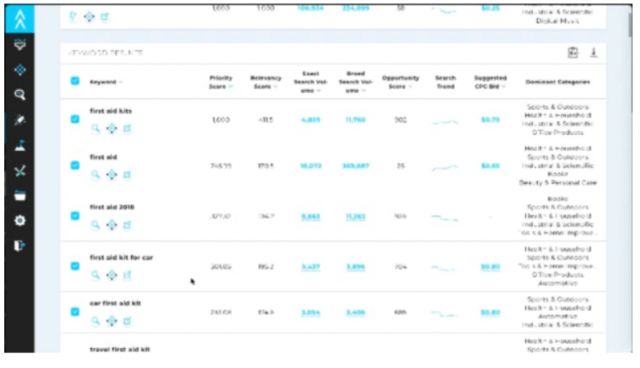Image resolution: width=640 pixels, height=368 pixels.
Task: Click the download arrow icon above the table
Action: click(x=594, y=53)
